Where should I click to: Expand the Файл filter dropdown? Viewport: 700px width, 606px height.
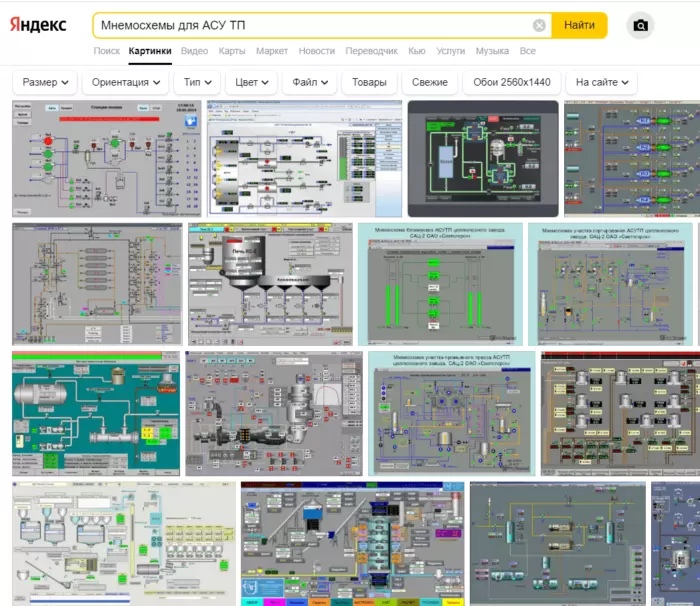coord(309,82)
